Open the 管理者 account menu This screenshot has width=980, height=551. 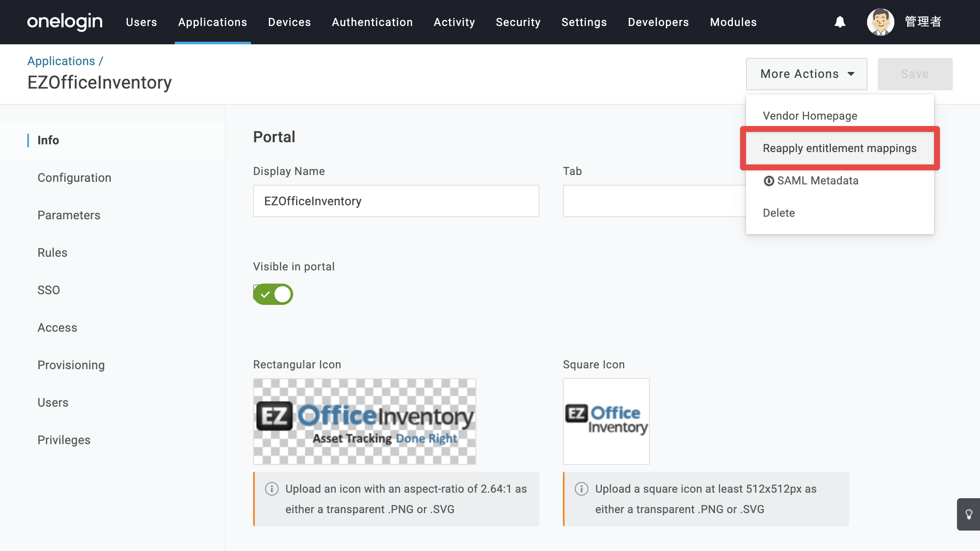(x=923, y=22)
